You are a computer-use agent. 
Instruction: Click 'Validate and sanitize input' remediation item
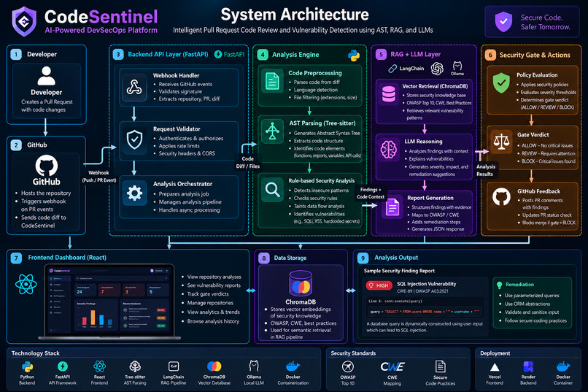coord(532,312)
